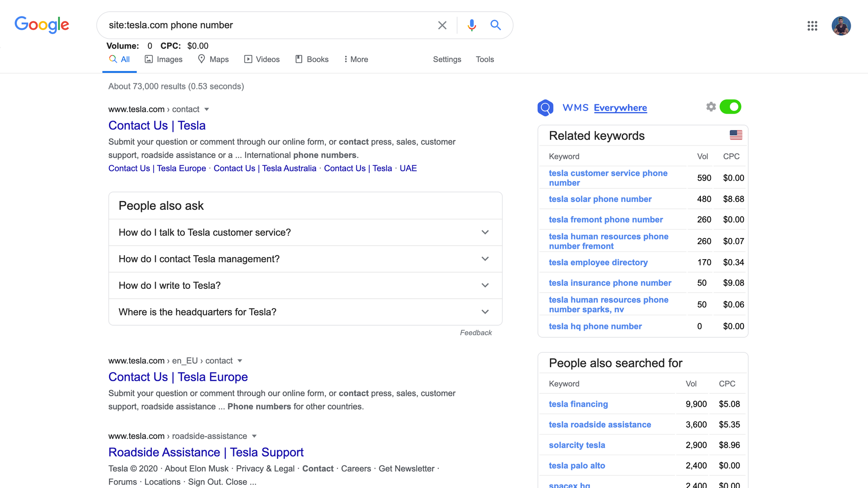Open the Tools search options
The height and width of the screenshot is (488, 868).
(x=485, y=59)
